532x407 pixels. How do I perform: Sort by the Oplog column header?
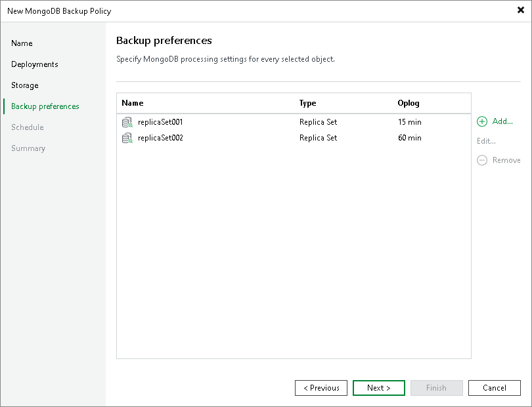click(409, 103)
